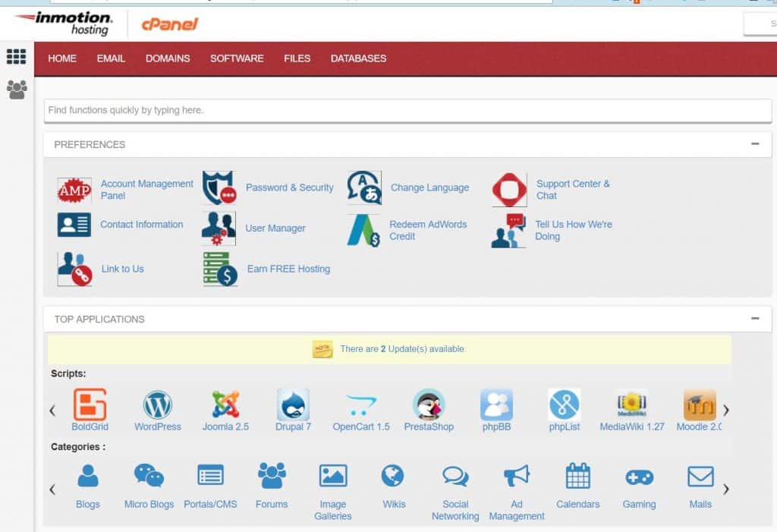The height and width of the screenshot is (532, 777).
Task: Open the Password & Security link
Action: (x=289, y=187)
